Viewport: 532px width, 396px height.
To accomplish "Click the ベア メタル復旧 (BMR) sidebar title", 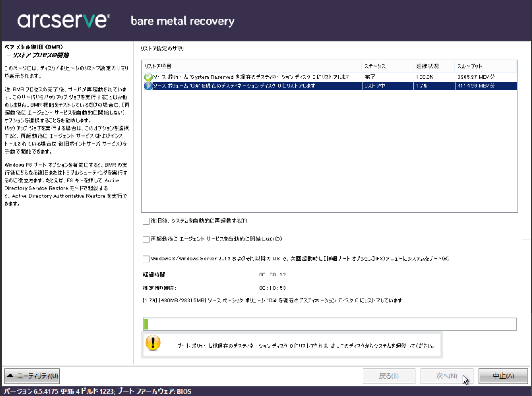I will [34, 47].
